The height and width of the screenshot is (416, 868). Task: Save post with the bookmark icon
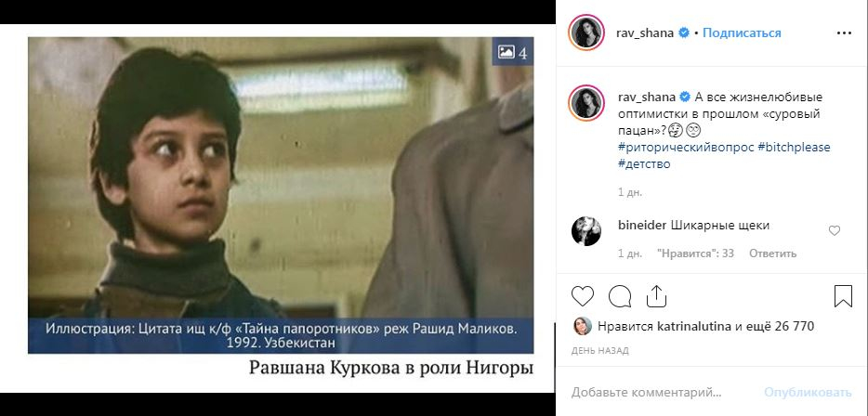(x=843, y=296)
